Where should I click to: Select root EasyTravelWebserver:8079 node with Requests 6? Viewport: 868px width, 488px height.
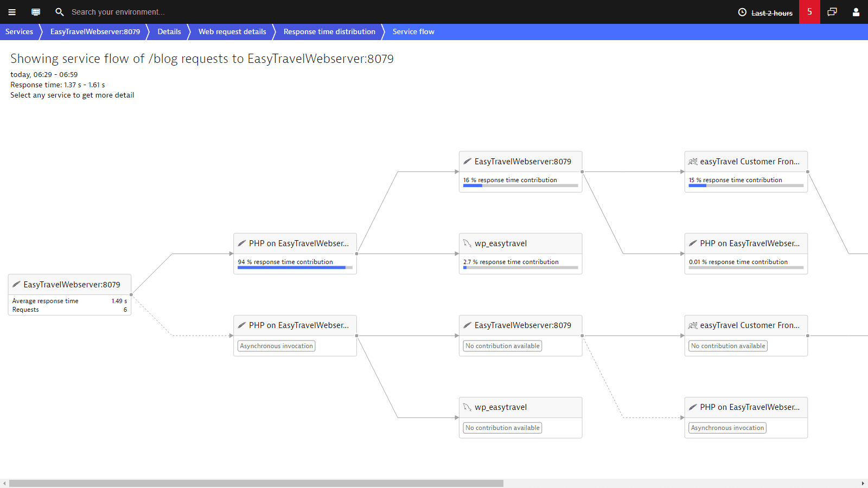coord(69,295)
